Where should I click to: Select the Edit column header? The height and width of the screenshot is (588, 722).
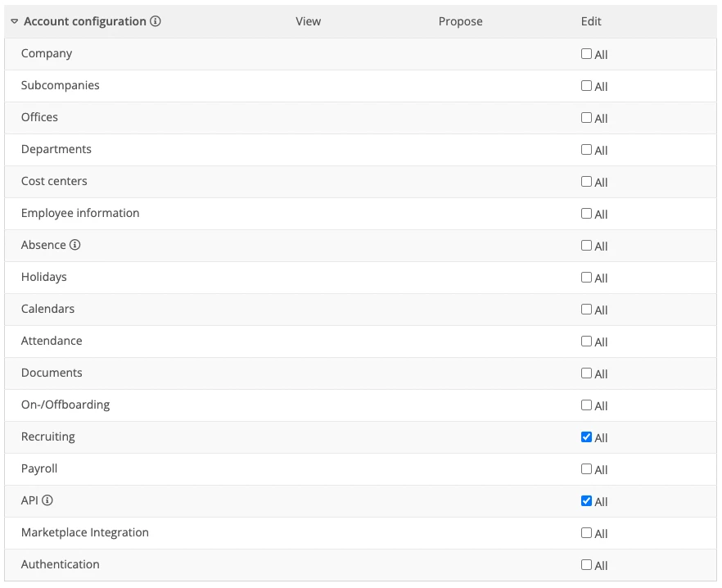[591, 21]
